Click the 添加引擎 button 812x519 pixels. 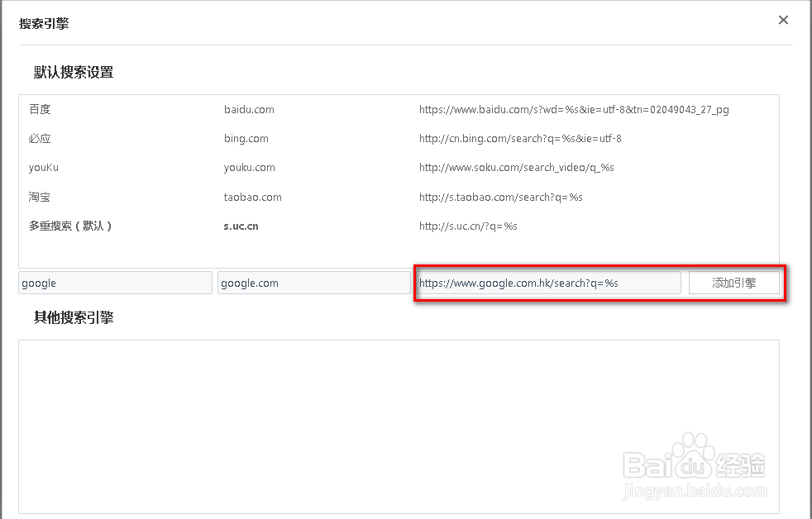tap(733, 283)
